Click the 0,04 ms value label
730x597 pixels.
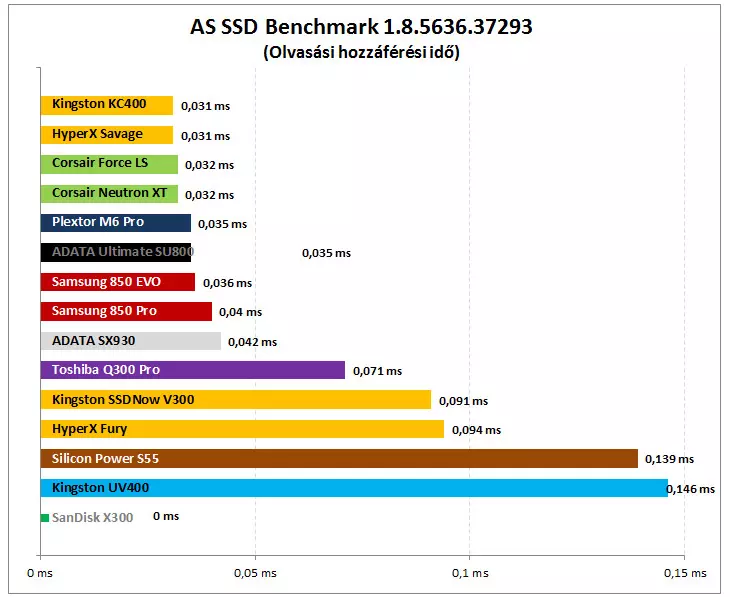point(240,312)
